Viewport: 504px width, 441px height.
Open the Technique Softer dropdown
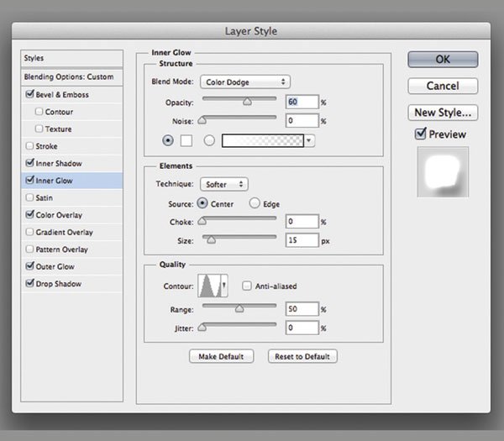(x=224, y=183)
